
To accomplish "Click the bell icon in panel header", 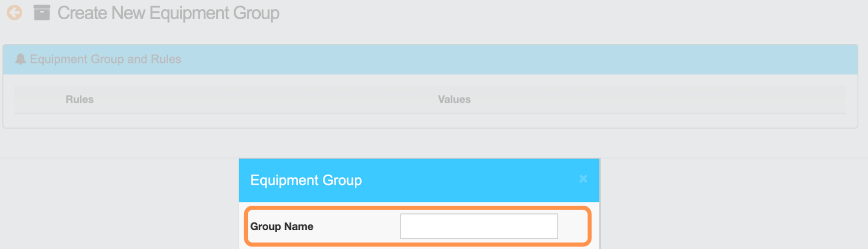I will tap(20, 59).
